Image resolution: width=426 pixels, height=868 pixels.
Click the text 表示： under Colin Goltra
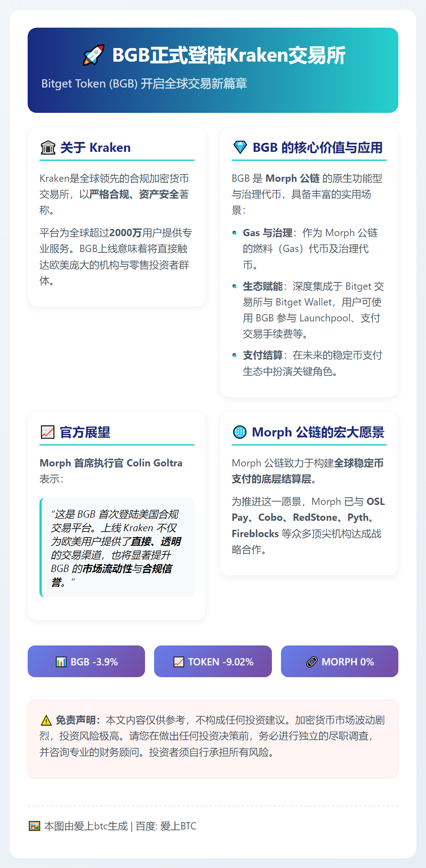coord(52,479)
